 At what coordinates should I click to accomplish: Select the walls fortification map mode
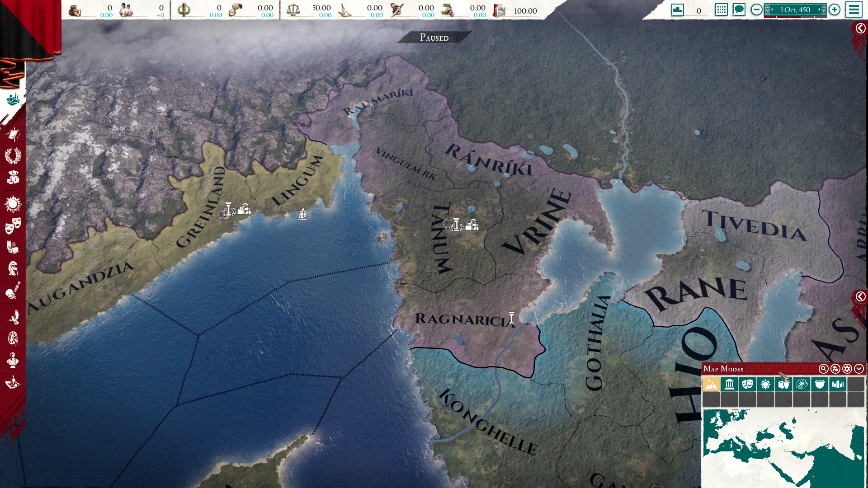click(x=838, y=385)
